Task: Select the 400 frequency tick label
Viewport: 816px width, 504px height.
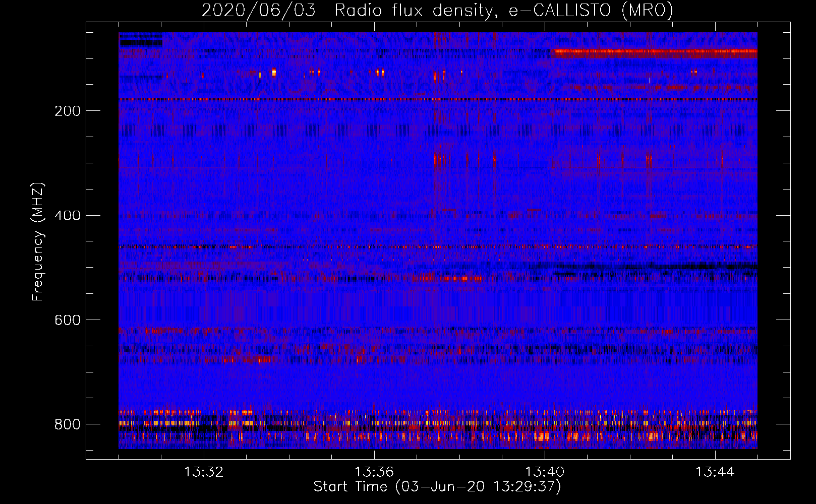Action: (x=68, y=216)
